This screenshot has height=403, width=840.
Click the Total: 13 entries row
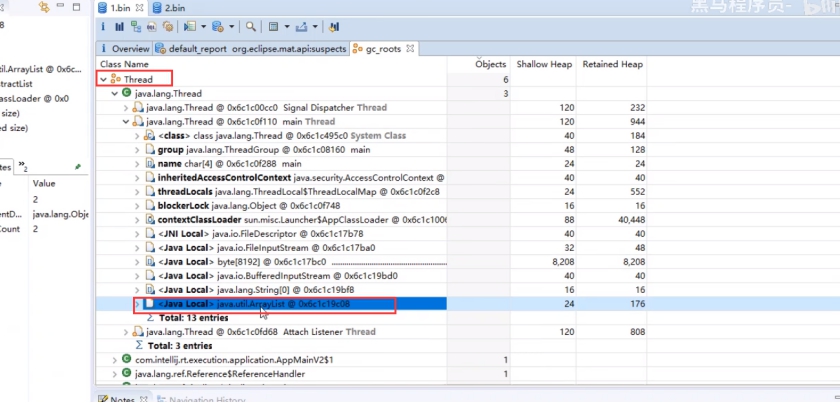[x=193, y=318]
